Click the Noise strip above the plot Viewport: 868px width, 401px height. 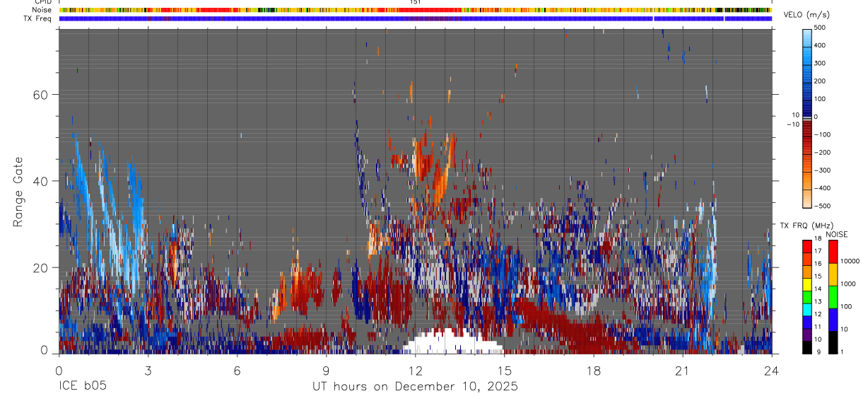pyautogui.click(x=415, y=10)
